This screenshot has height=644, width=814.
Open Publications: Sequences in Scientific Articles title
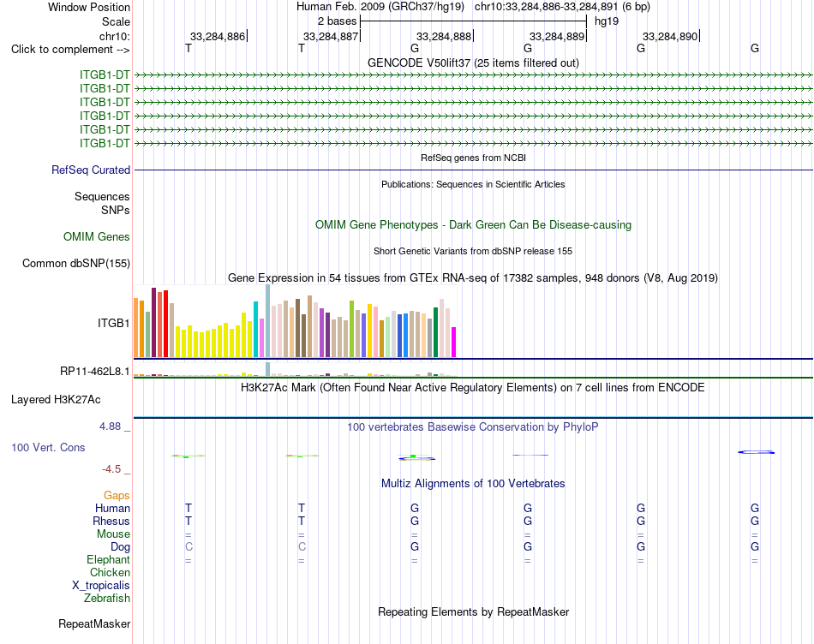[473, 184]
